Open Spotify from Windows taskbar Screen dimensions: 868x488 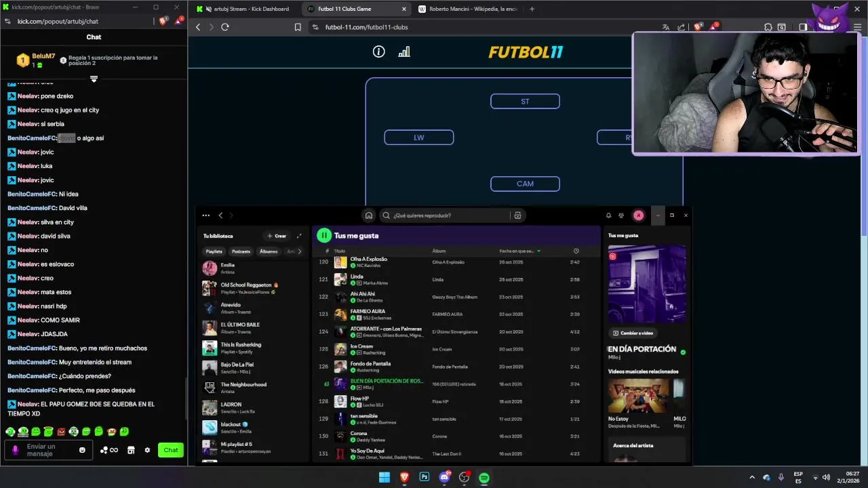click(x=484, y=477)
